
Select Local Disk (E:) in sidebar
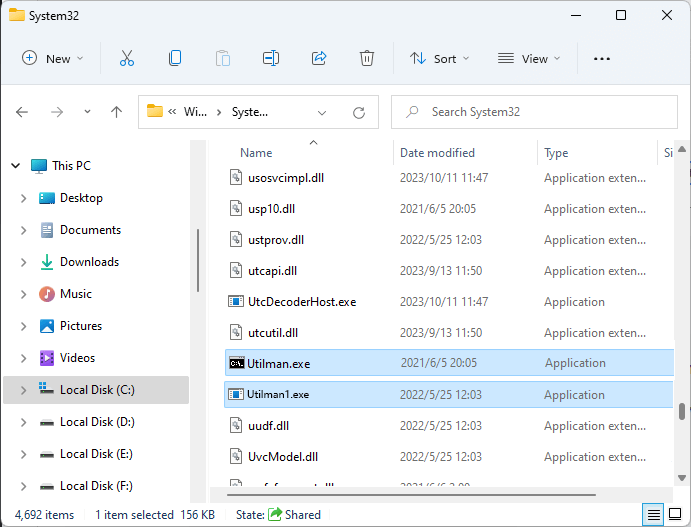[96, 454]
